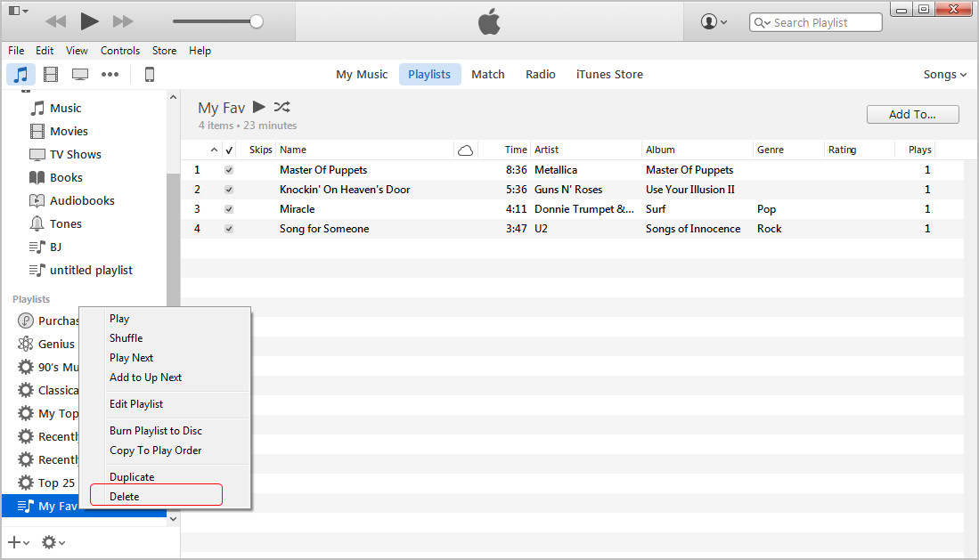
Task: Open the untitled playlist in sidebar
Action: pos(81,270)
